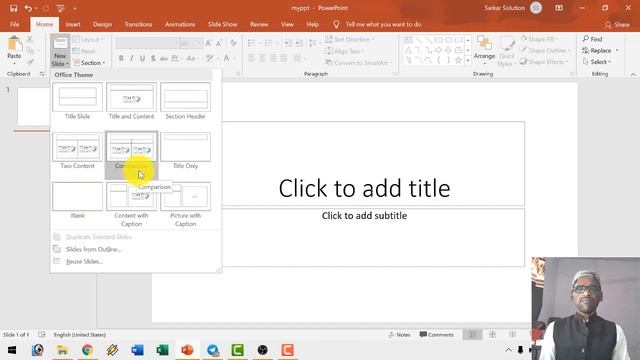This screenshot has height=360, width=640.
Task: Open Shape Outline color options
Action: (545, 50)
